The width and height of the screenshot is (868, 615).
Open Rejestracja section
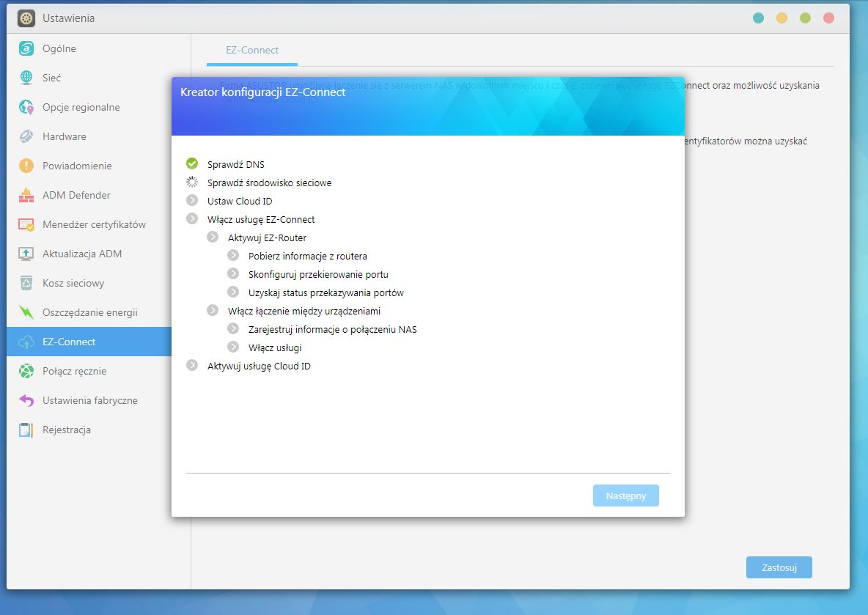pos(89,430)
